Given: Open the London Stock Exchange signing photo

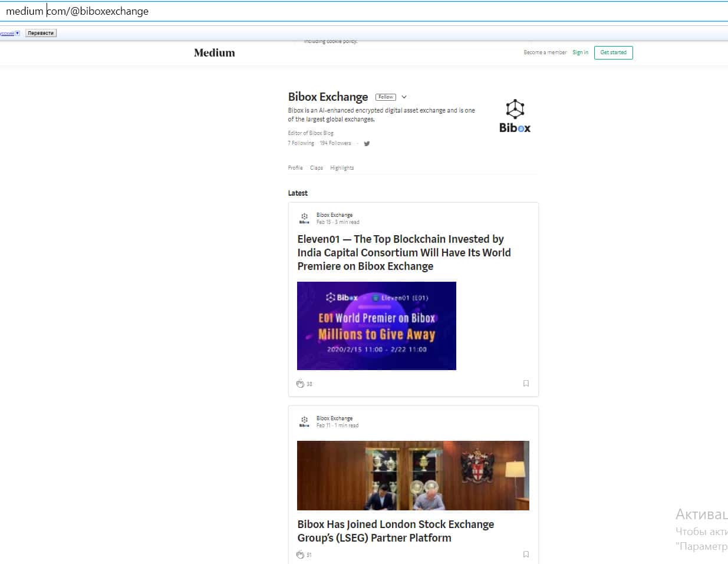Looking at the screenshot, I should coord(413,476).
